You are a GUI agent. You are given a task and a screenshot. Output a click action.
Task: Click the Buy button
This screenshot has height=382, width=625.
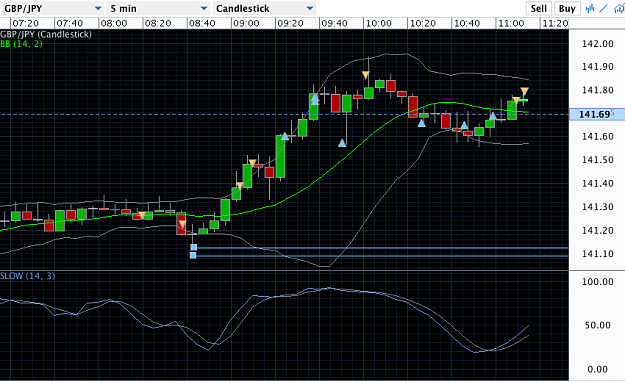point(567,8)
